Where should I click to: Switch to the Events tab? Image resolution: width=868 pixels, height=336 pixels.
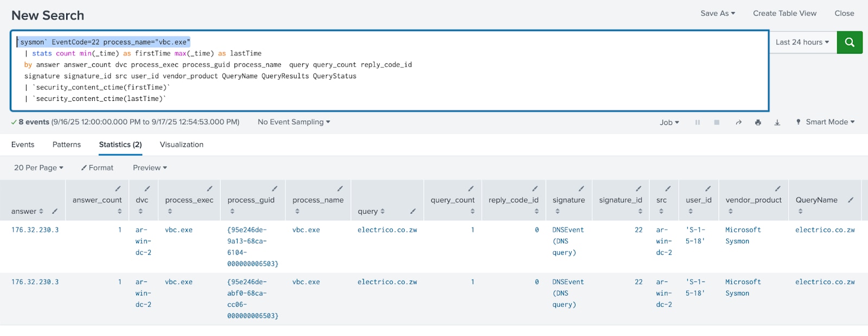click(23, 144)
